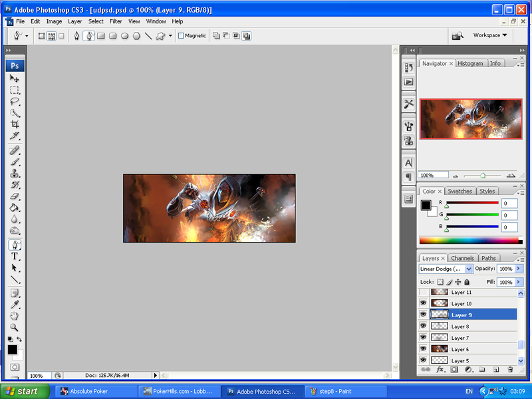Choose the Polygon shape in options bar

click(x=136, y=36)
